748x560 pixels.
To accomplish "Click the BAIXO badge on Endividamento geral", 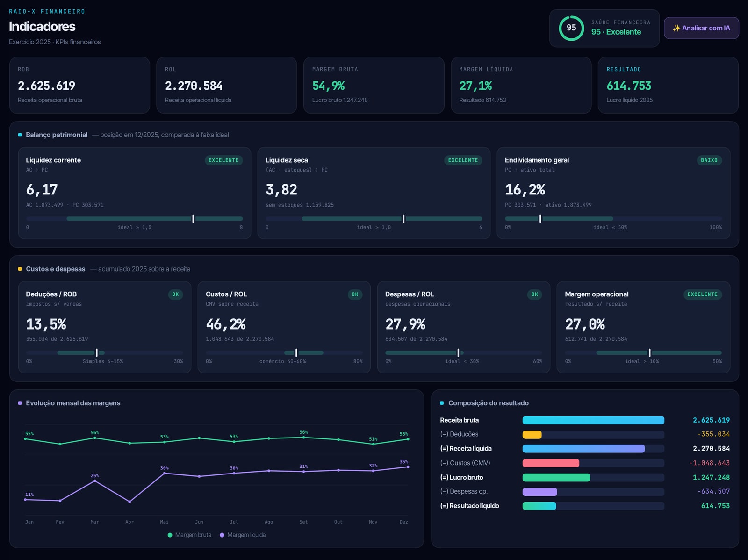I will pyautogui.click(x=709, y=160).
